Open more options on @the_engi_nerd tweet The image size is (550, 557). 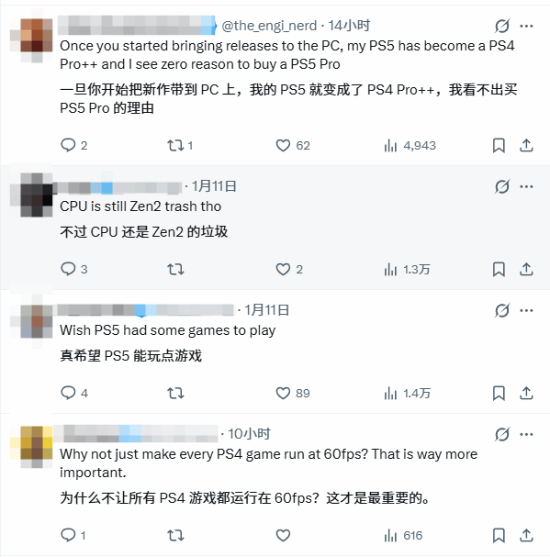click(x=526, y=26)
